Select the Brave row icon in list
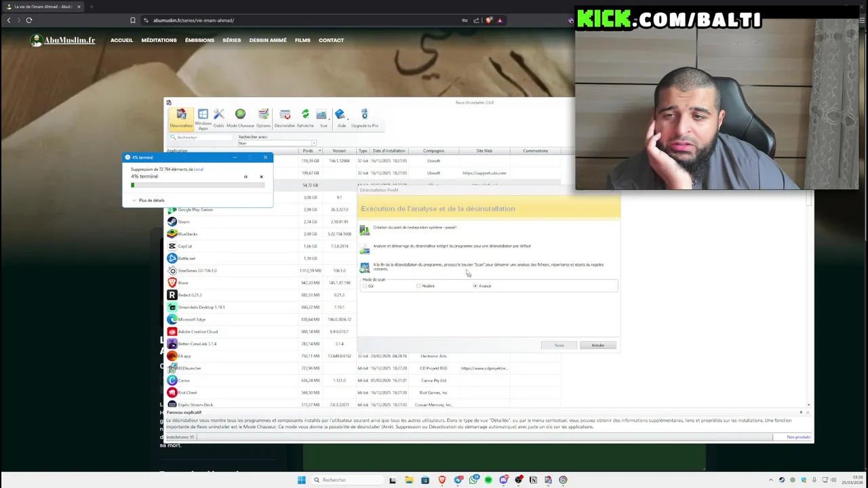The width and height of the screenshot is (868, 488). click(x=172, y=283)
